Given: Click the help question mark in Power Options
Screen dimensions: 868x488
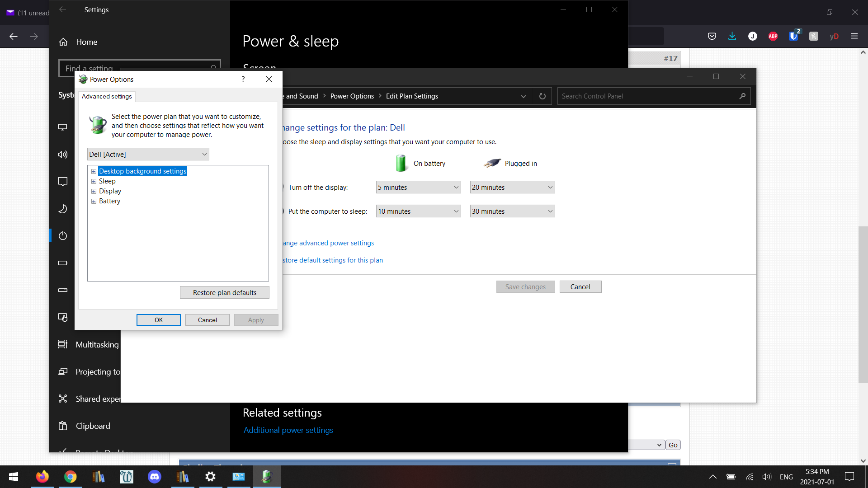Looking at the screenshot, I should (x=243, y=79).
